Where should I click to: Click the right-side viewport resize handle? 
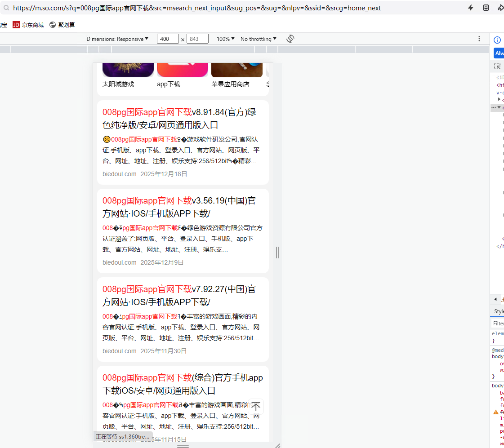click(277, 253)
